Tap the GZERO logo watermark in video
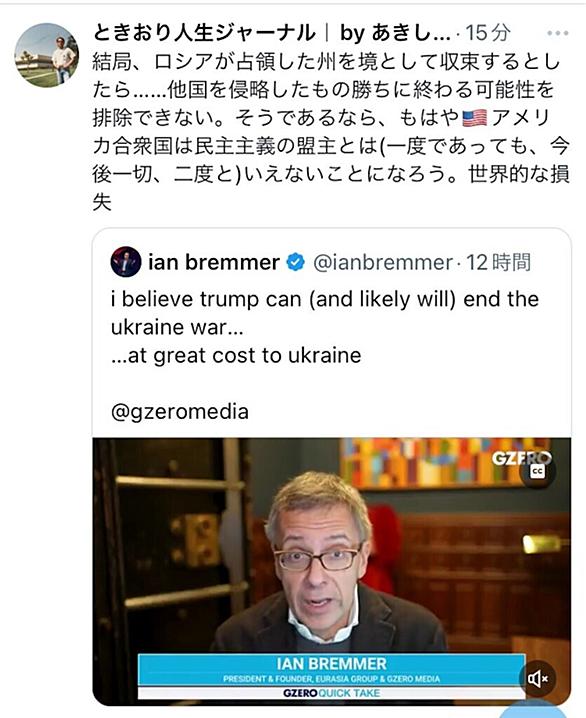 [521, 458]
